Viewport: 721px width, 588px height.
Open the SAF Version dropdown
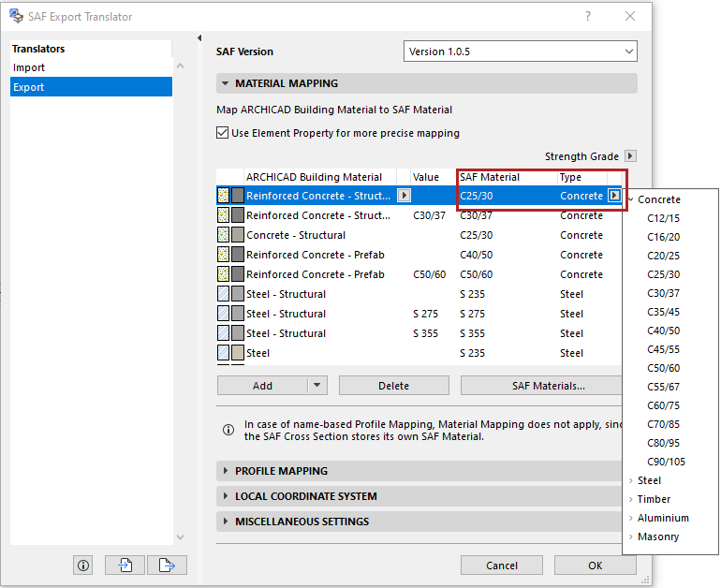pyautogui.click(x=520, y=51)
